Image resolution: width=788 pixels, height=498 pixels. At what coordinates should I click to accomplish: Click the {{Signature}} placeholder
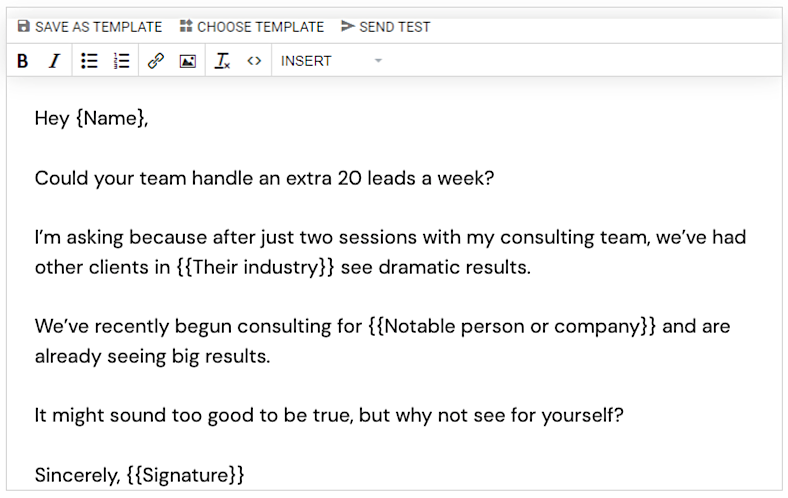(x=185, y=475)
